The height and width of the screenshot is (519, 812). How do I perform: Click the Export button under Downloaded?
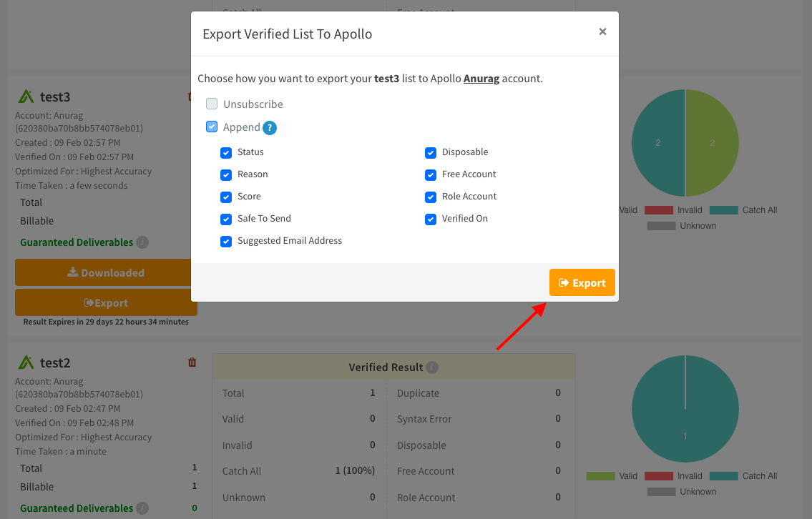(x=106, y=302)
